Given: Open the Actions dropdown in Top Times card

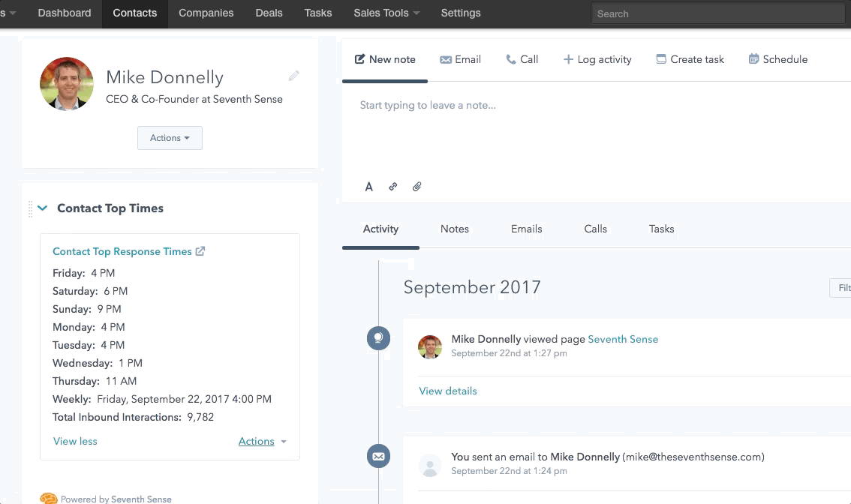Looking at the screenshot, I should pyautogui.click(x=262, y=442).
